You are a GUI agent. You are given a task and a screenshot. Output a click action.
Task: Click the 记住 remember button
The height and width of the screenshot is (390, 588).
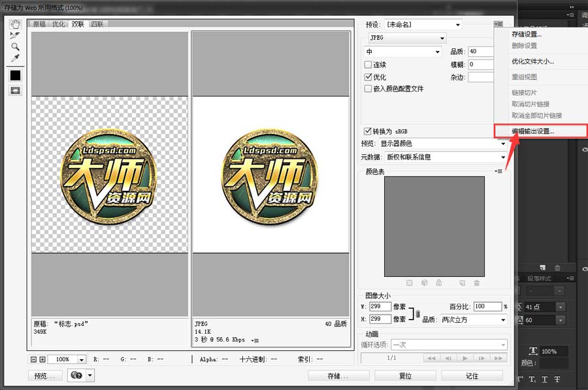(x=472, y=376)
